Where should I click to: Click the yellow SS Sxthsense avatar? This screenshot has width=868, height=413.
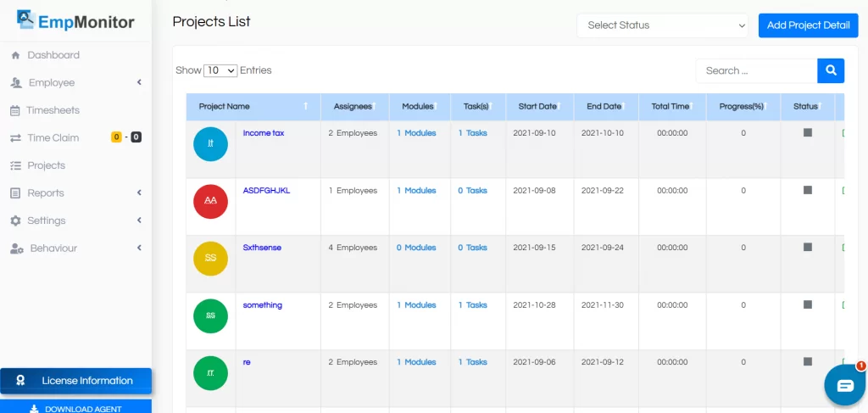210,258
